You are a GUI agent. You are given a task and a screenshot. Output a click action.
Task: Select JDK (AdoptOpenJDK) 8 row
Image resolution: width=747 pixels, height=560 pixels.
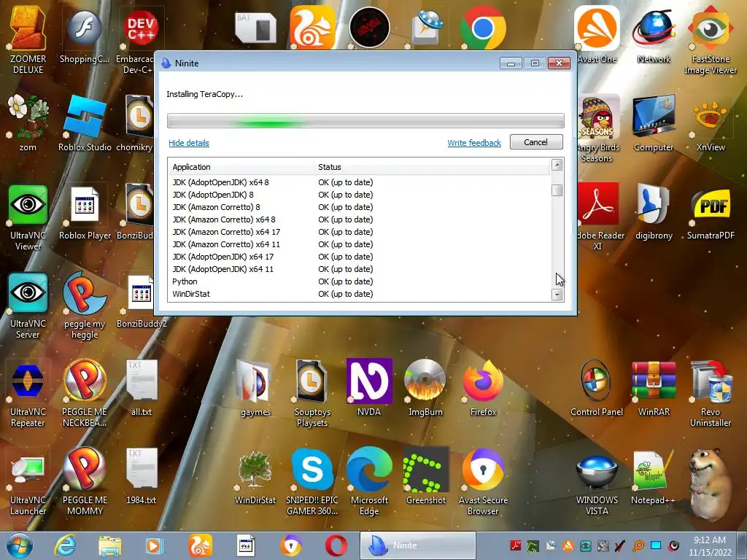point(360,195)
